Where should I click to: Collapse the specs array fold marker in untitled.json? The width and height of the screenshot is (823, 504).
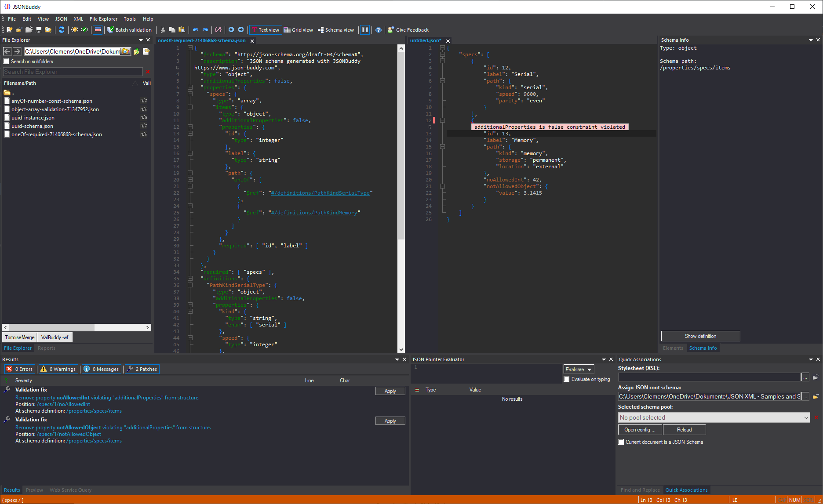443,54
